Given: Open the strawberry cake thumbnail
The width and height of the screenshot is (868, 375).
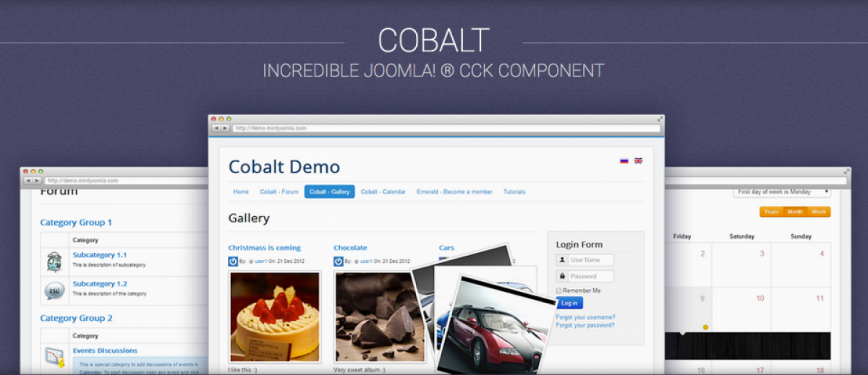Looking at the screenshot, I should 275,316.
